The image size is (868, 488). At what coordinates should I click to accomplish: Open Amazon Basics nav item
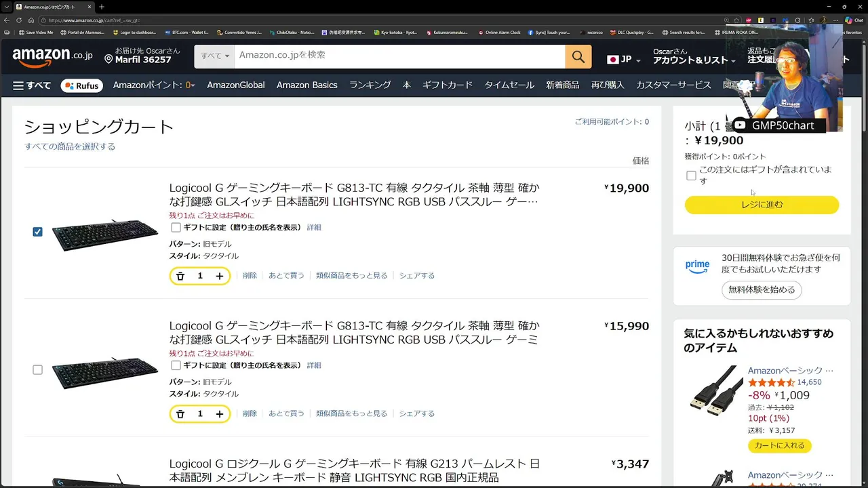click(307, 85)
